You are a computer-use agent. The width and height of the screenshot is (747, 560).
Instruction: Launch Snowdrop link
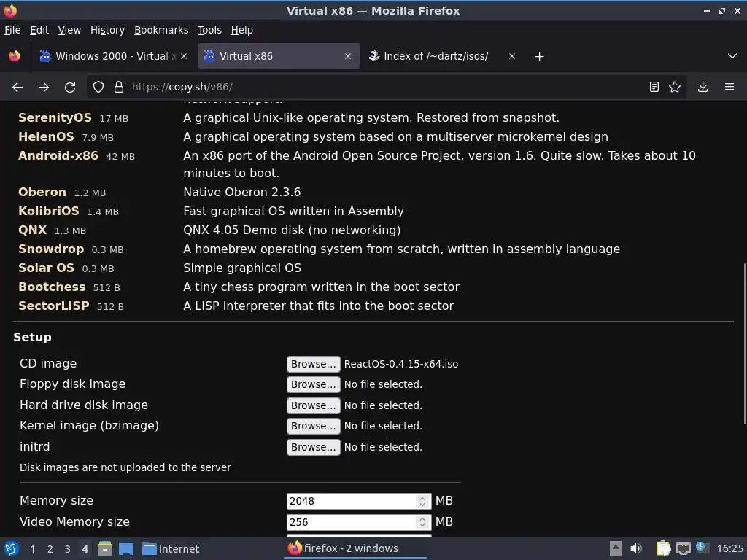[51, 249]
